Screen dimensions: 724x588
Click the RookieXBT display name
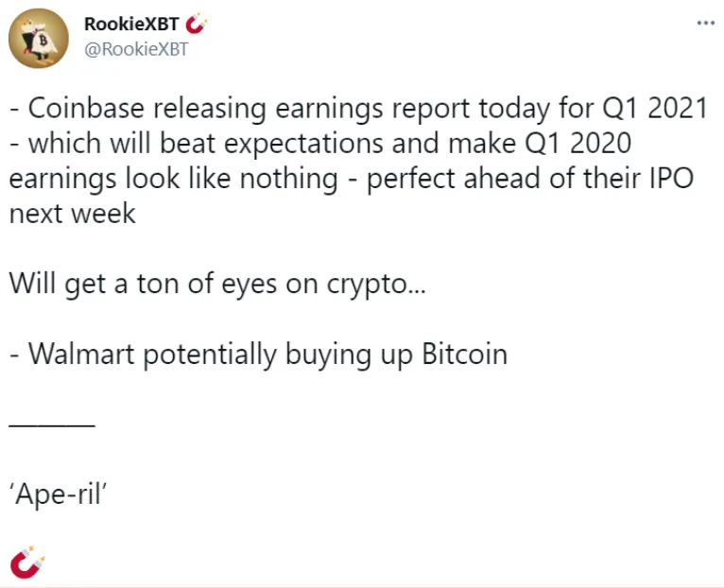[131, 24]
